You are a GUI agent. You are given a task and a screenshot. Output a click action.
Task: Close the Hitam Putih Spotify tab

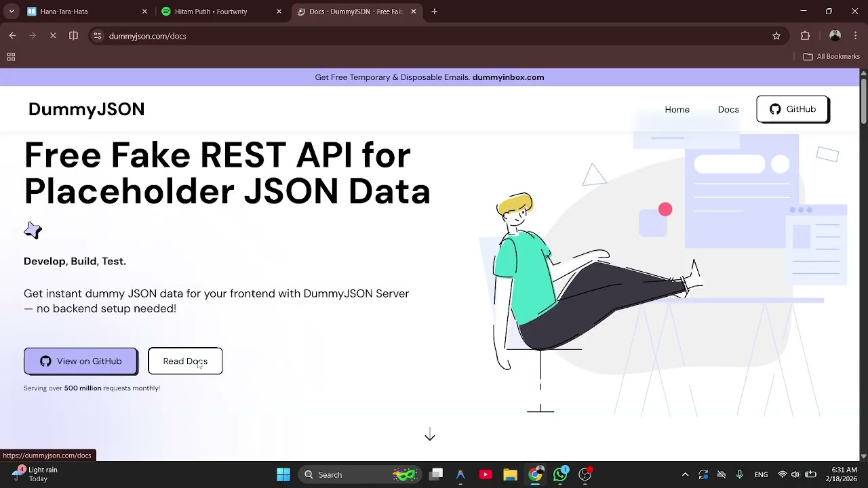[x=279, y=12]
